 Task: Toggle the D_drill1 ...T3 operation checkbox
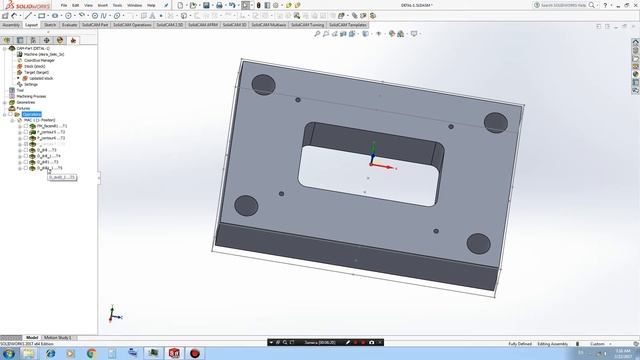point(26,162)
